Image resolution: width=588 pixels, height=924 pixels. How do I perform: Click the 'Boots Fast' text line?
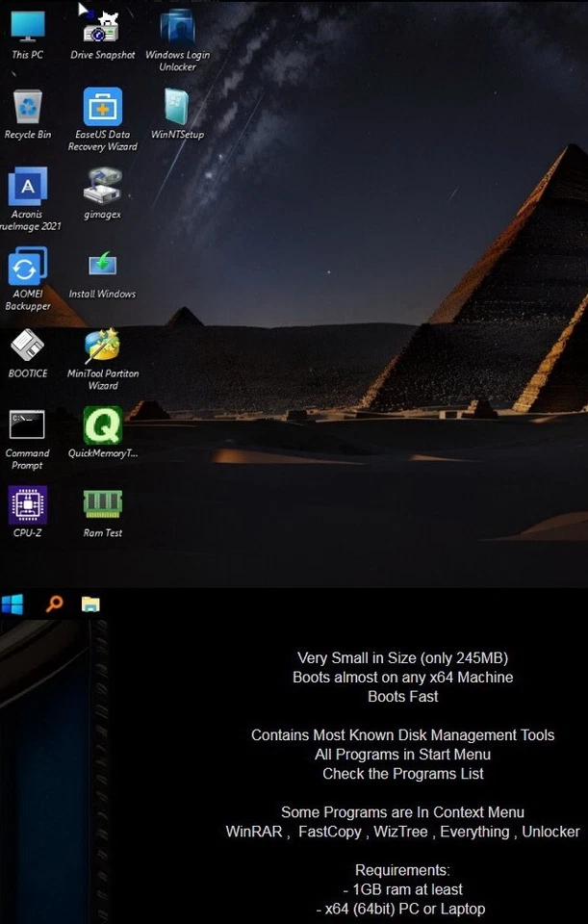pyautogui.click(x=402, y=697)
